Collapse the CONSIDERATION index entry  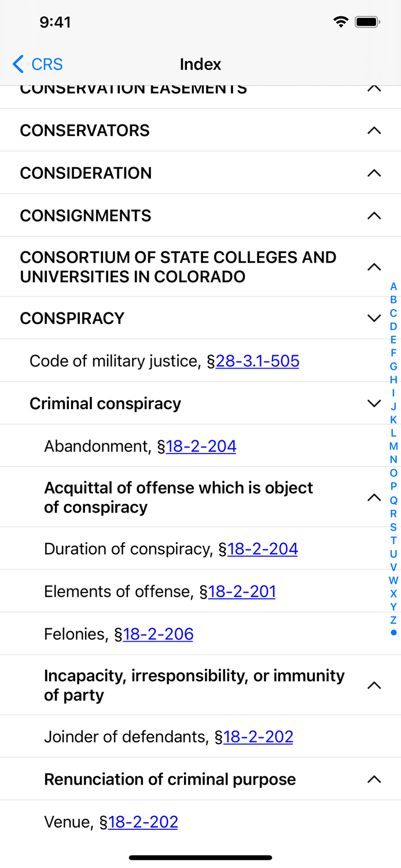tap(374, 172)
